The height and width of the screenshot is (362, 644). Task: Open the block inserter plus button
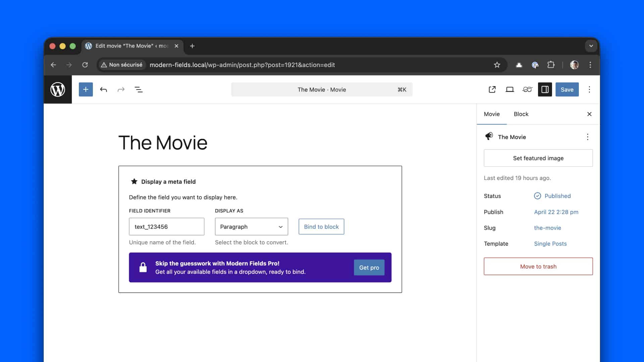(x=86, y=89)
